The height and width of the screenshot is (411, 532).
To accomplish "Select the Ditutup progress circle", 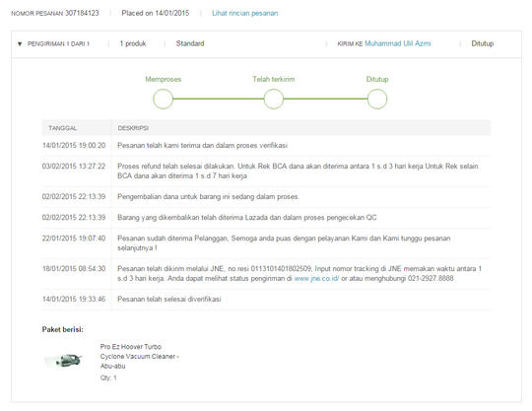I will tap(377, 100).
